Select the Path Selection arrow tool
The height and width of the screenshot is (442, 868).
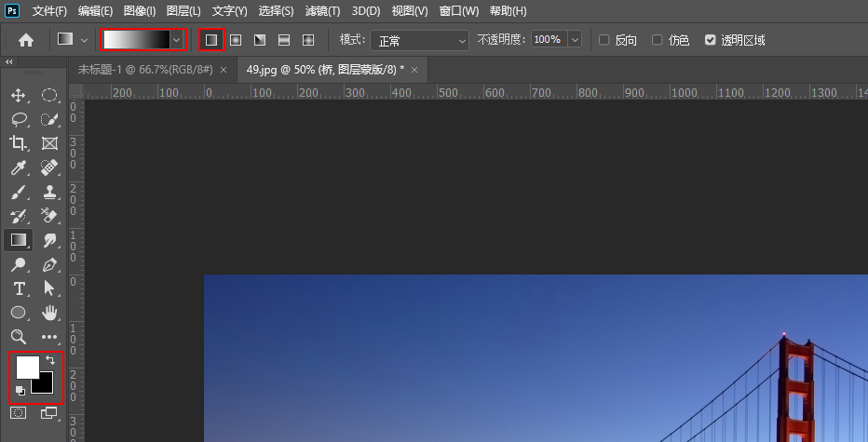tap(49, 288)
